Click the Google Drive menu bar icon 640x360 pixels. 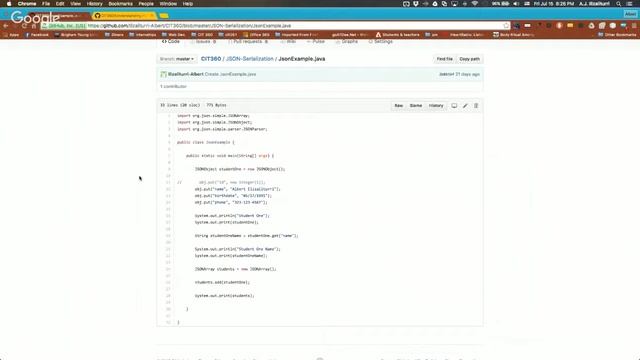click(435, 4)
